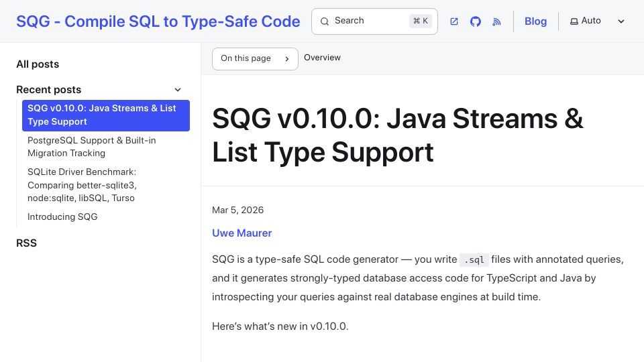This screenshot has height=362, width=644.
Task: Open author Uwe Maurer link
Action: pos(242,233)
